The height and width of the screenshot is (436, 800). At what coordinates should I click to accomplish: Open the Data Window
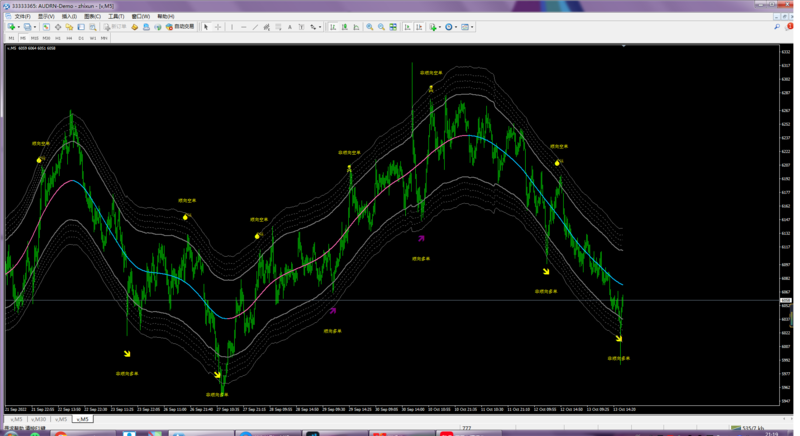(58, 27)
